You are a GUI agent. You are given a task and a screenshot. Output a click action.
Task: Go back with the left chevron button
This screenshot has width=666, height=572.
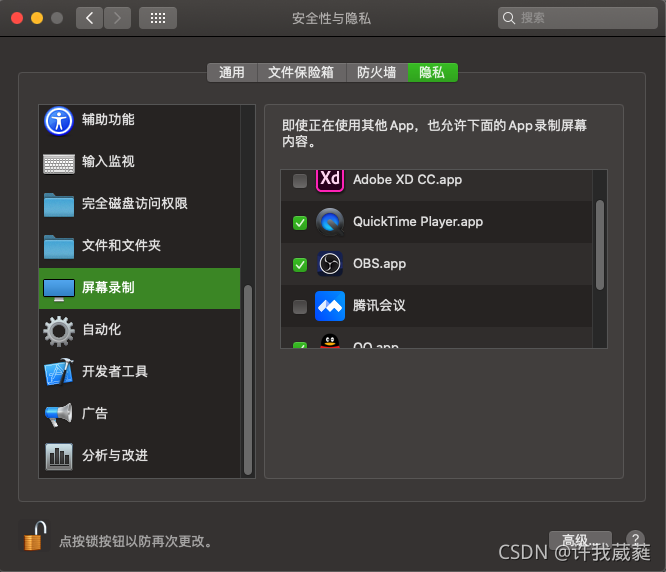coord(89,18)
